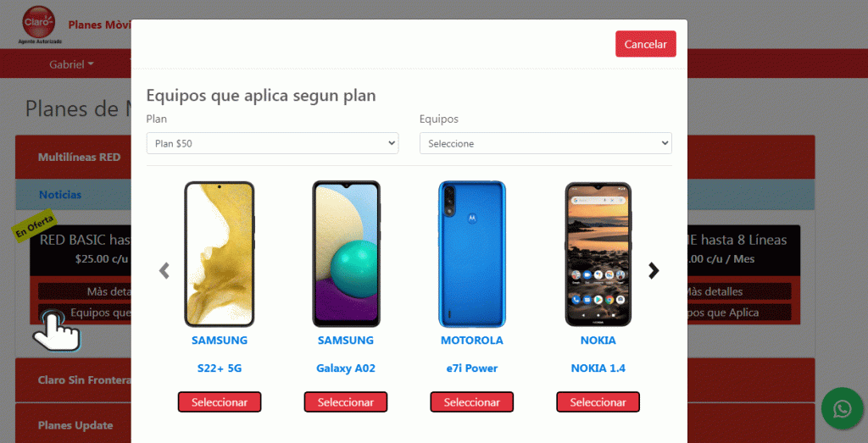Open the Noticias link
868x443 pixels.
(60, 195)
